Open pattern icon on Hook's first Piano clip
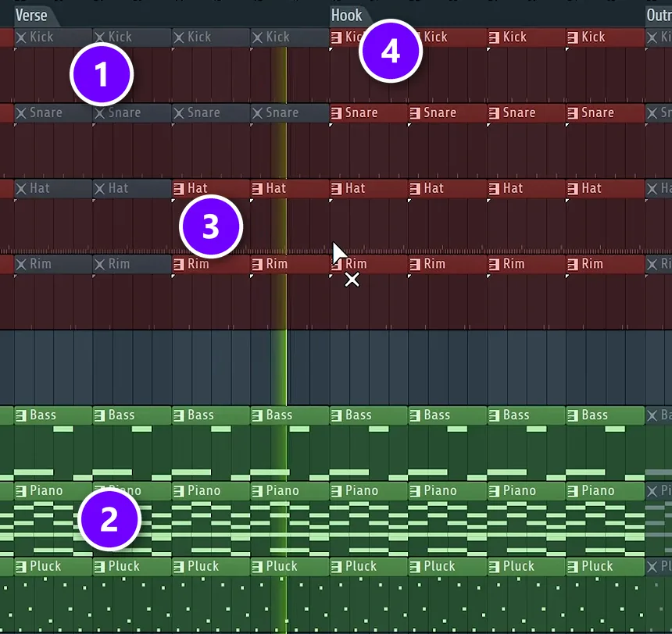 tap(337, 491)
